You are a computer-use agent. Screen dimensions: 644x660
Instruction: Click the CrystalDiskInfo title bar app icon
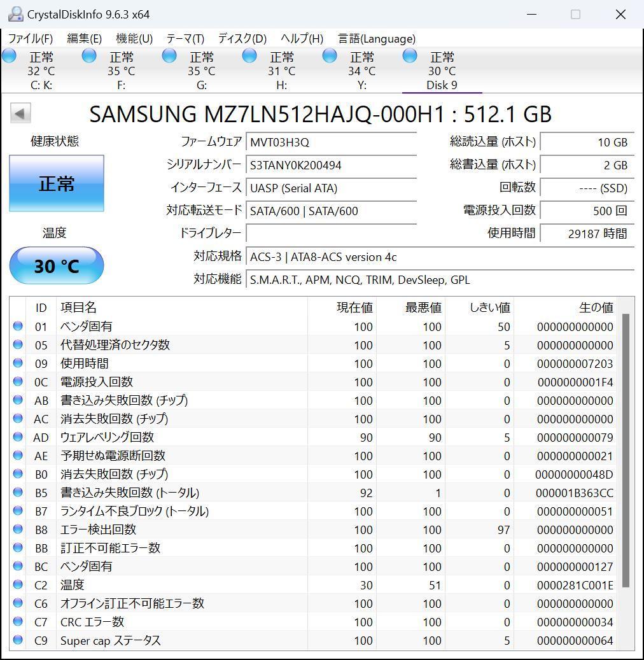(x=15, y=14)
